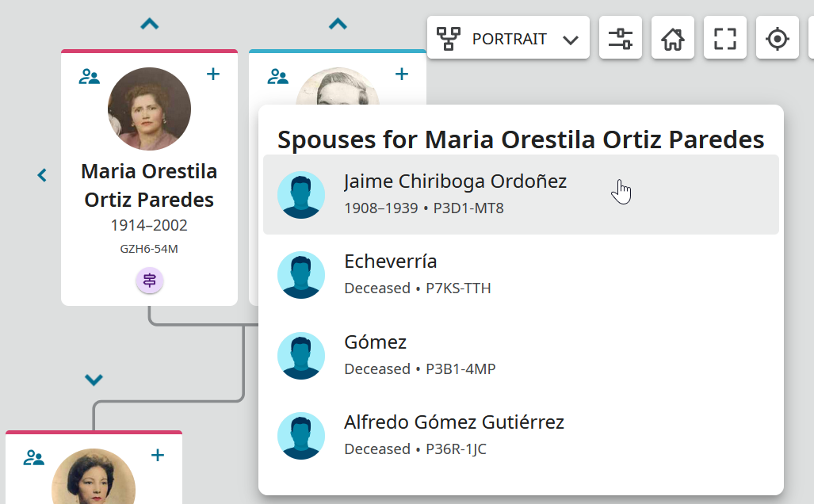
Task: Click plus icon on the bottom-left card
Action: (158, 455)
